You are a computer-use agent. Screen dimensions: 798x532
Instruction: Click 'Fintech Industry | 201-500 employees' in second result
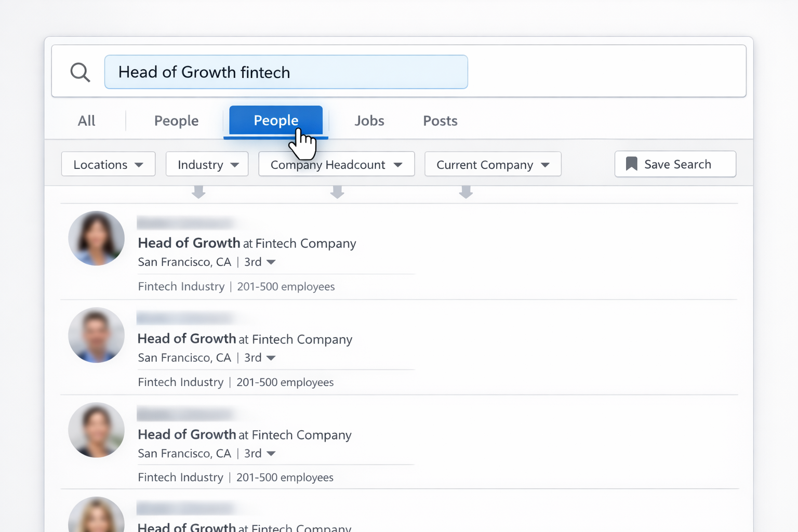[236, 382]
